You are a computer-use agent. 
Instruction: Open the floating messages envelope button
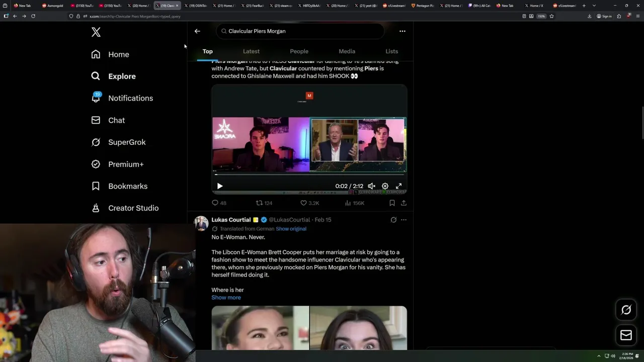coord(626,335)
